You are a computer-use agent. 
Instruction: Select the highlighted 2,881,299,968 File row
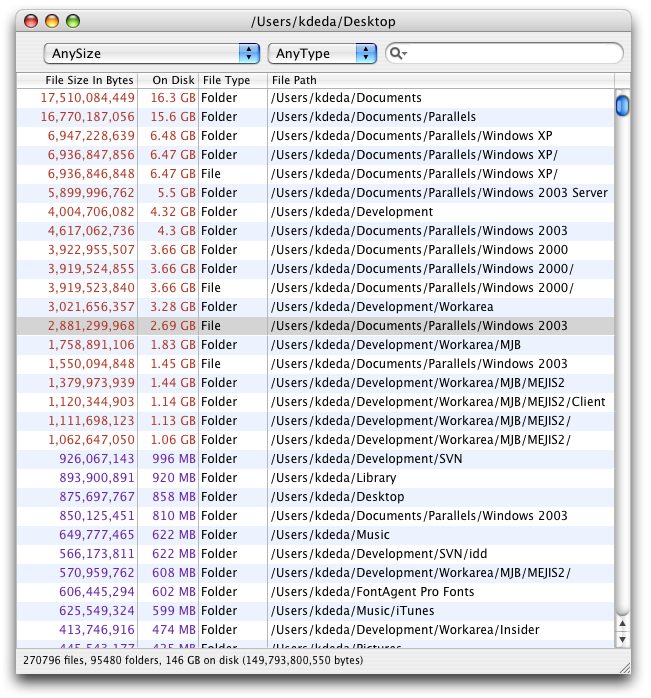pos(315,326)
